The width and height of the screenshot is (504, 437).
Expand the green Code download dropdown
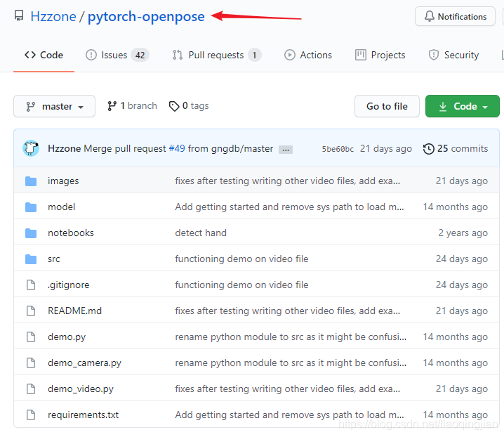[x=462, y=106]
